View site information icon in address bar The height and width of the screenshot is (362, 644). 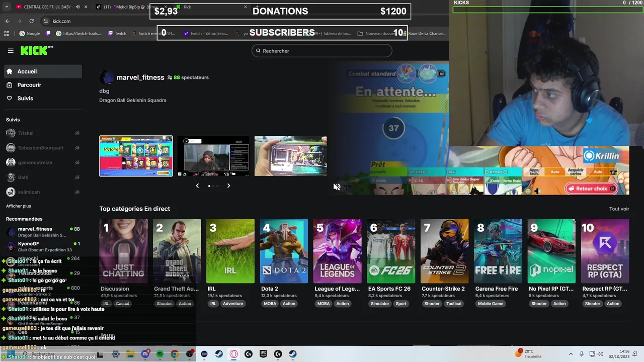coord(46,21)
